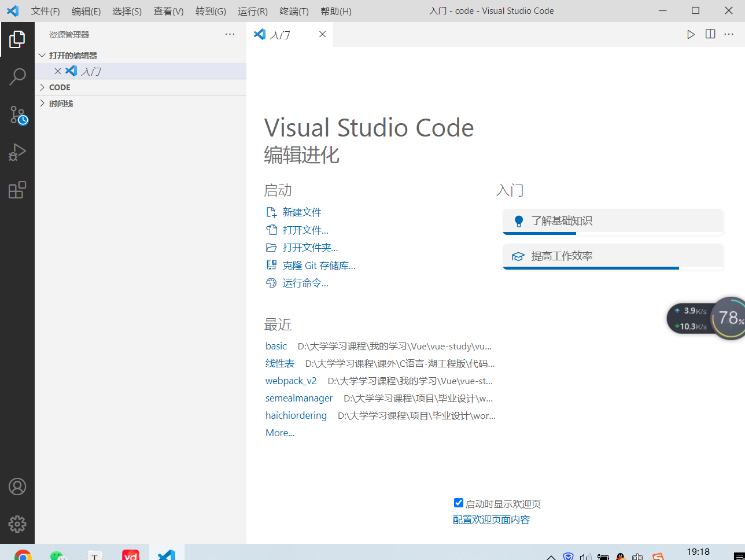Open the Extensions view

[x=17, y=190]
